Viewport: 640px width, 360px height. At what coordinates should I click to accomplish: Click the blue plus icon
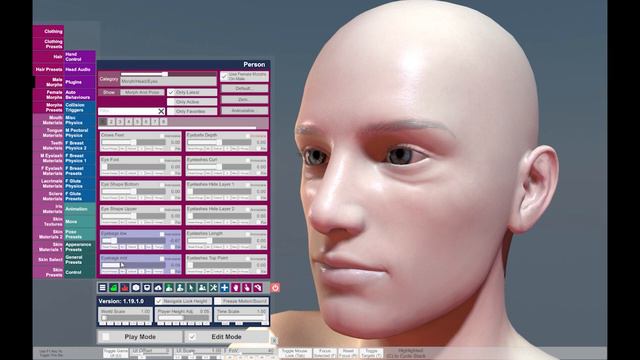tap(224, 288)
